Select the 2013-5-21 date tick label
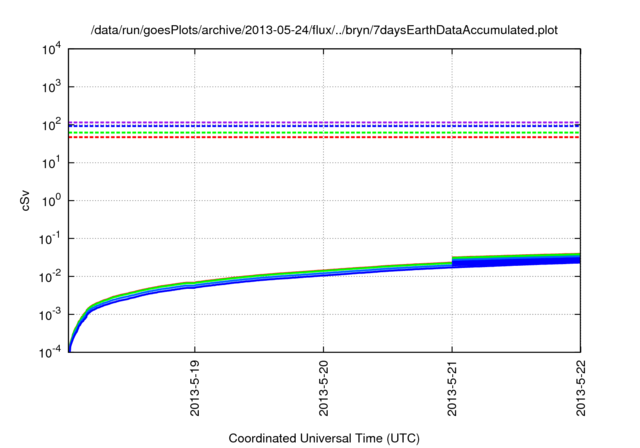 coord(452,388)
